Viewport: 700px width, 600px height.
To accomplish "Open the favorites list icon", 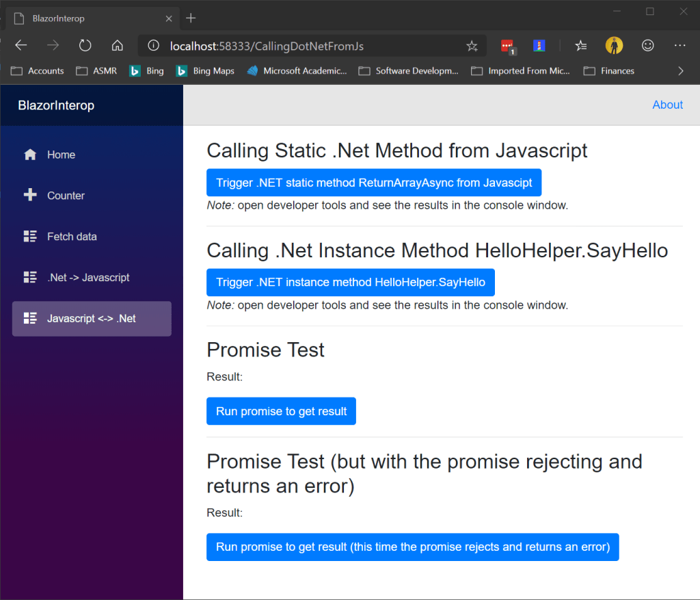I will 580,46.
